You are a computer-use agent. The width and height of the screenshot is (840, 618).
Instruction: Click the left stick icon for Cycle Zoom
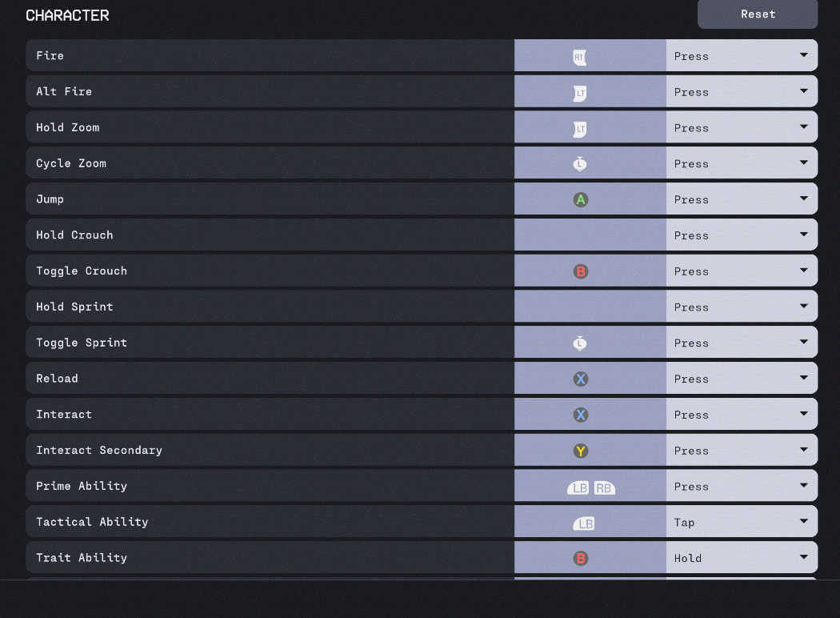pos(580,164)
